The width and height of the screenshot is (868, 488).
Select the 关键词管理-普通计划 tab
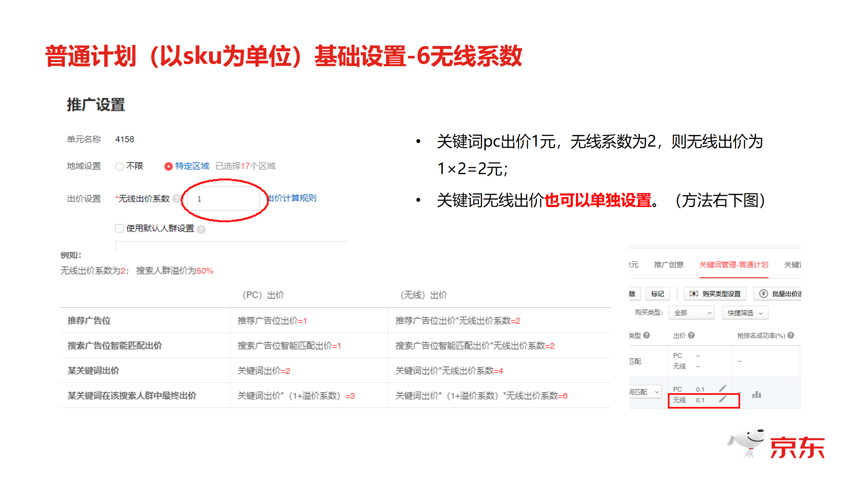pos(733,265)
